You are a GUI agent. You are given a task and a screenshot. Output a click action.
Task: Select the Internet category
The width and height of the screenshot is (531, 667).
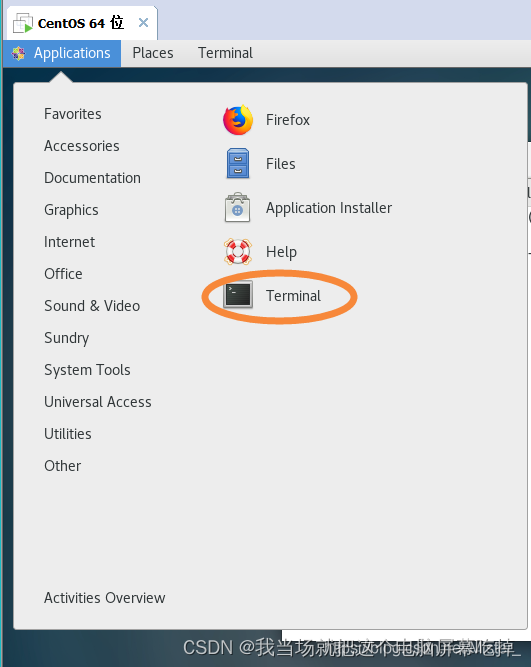coord(69,242)
